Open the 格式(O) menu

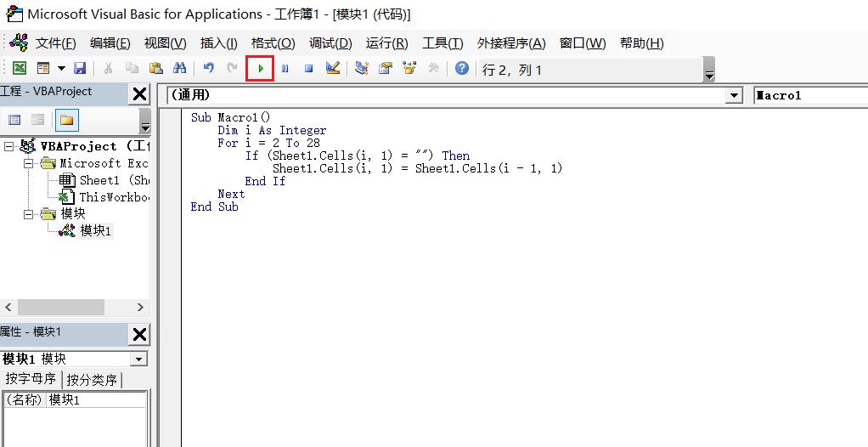point(273,43)
